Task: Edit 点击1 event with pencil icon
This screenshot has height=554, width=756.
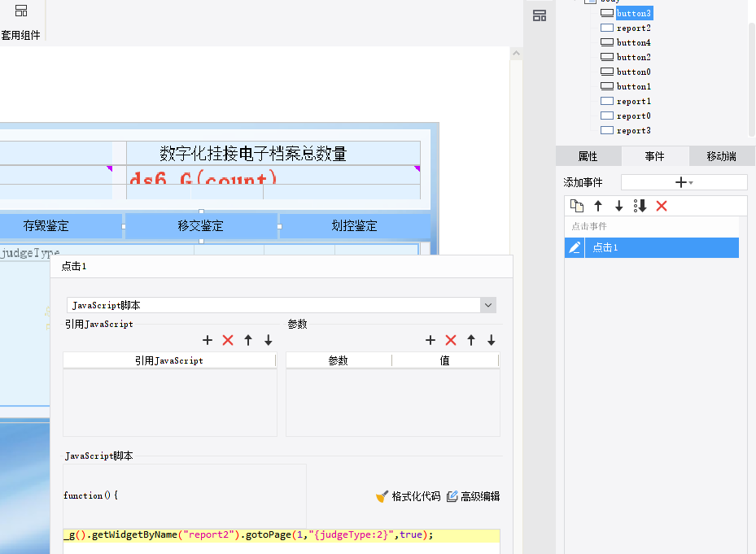Action: [575, 247]
